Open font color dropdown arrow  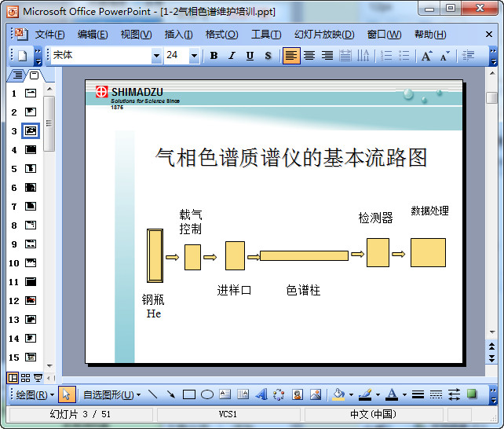pyautogui.click(x=404, y=395)
